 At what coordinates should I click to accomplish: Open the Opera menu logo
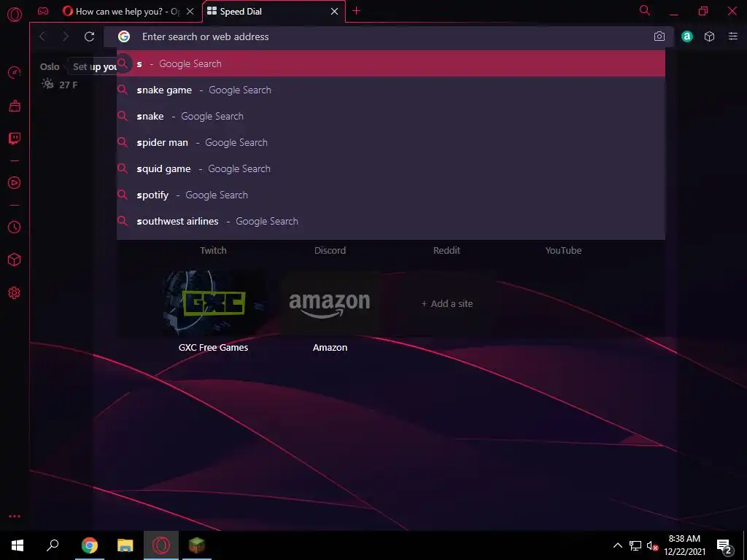click(x=15, y=15)
